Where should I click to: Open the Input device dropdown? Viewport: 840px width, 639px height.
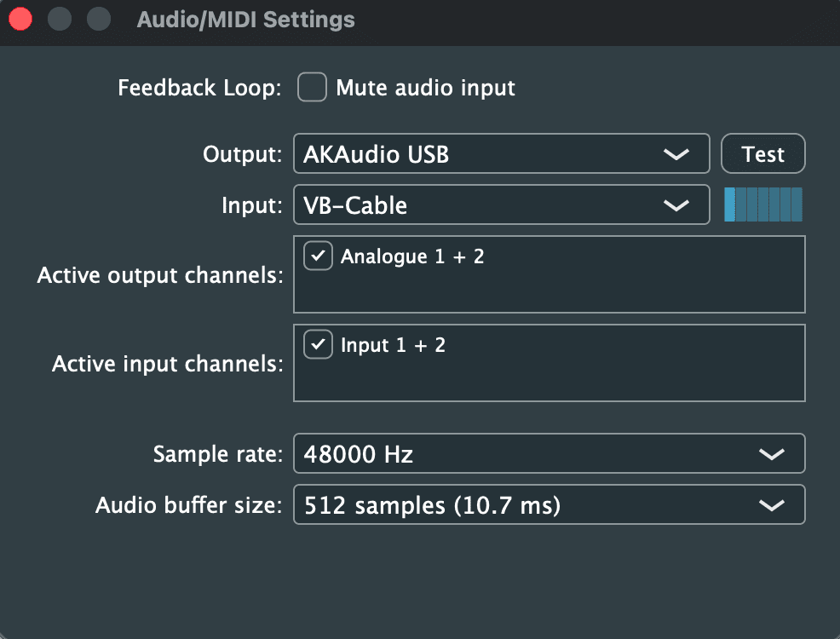[x=502, y=204]
